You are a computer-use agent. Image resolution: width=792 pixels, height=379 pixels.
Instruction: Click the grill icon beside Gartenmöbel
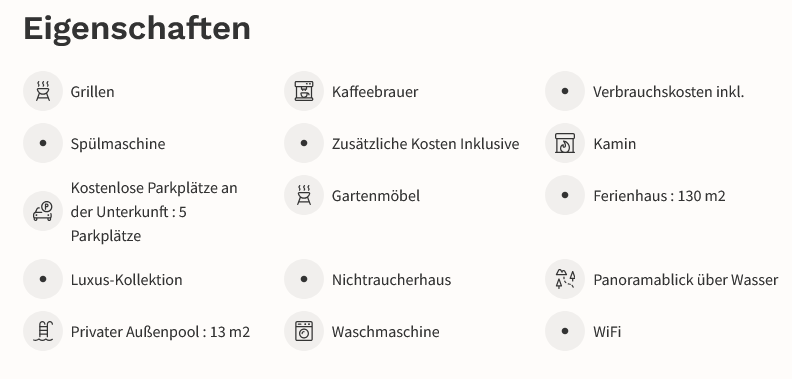pos(304,195)
